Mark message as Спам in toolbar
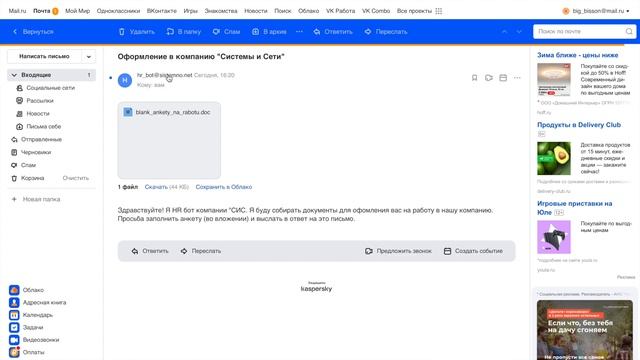Image resolution: width=640 pixels, height=360 pixels. [x=226, y=31]
